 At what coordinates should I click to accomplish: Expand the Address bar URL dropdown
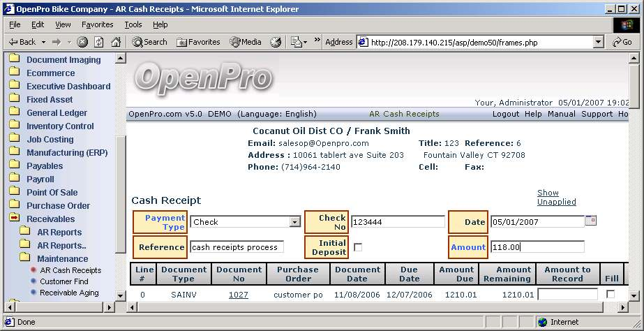pyautogui.click(x=598, y=42)
